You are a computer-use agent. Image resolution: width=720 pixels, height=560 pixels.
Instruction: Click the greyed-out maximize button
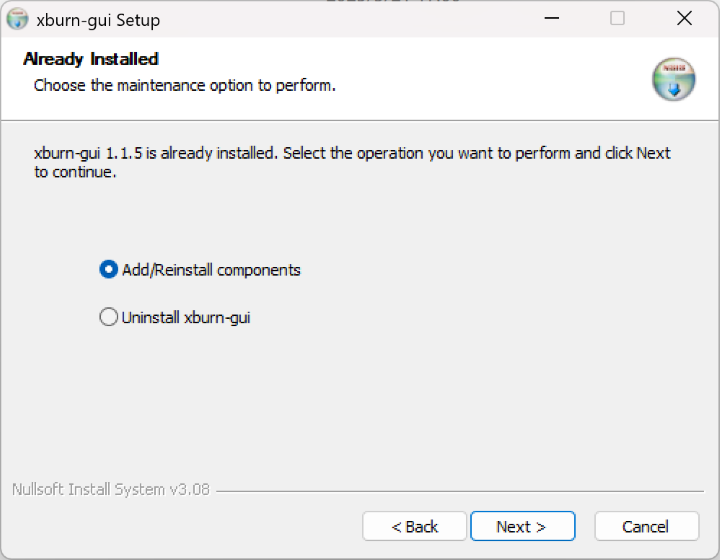[x=617, y=18]
